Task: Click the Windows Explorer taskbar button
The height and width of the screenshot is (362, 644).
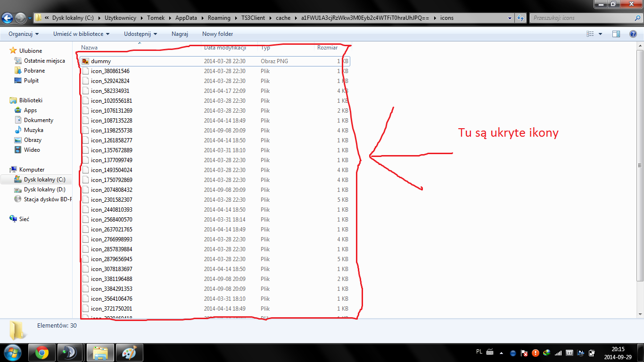Action: point(100,353)
